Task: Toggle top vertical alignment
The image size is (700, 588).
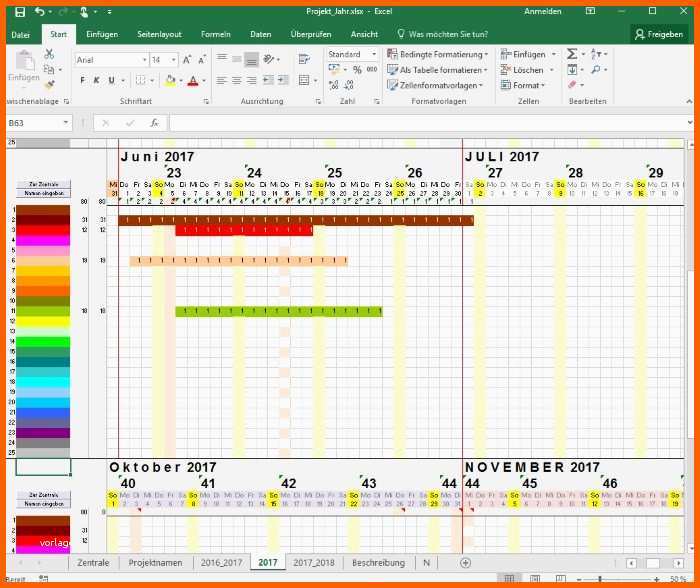Action: click(221, 58)
